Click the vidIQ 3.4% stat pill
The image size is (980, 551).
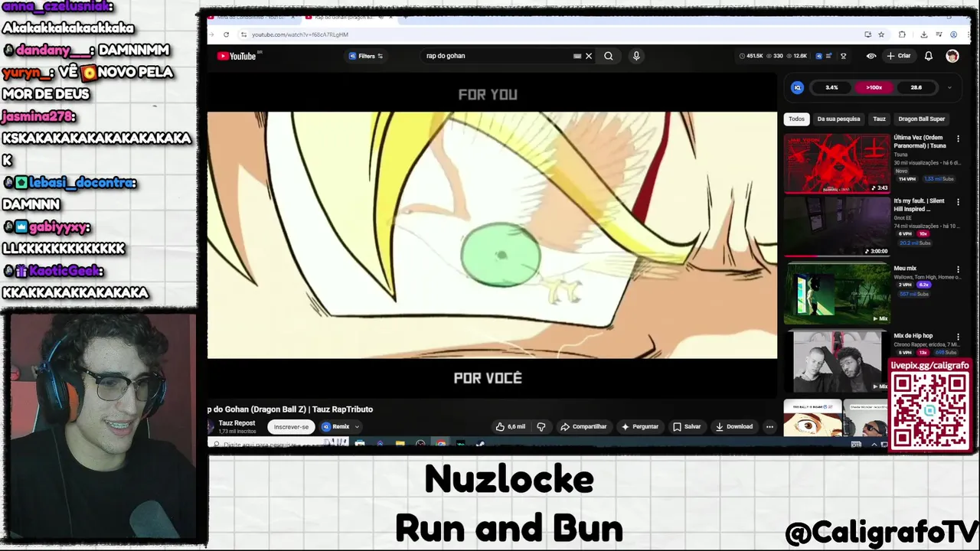[831, 87]
